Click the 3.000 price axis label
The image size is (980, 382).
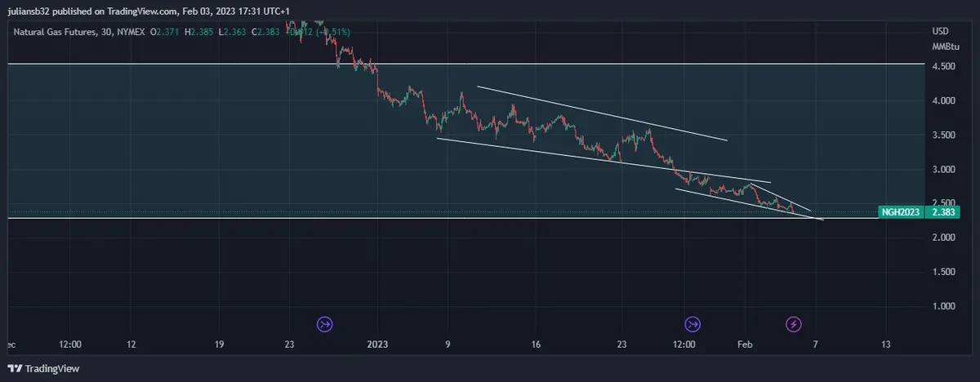coord(943,170)
